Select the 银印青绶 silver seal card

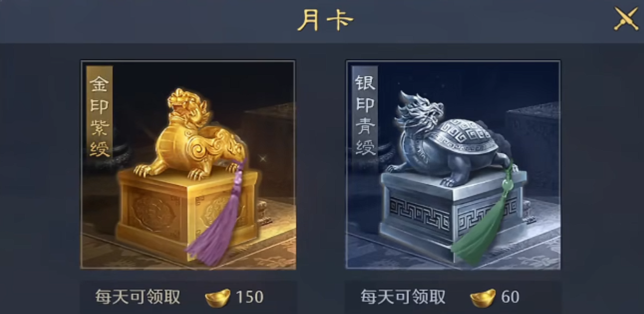[x=453, y=165]
